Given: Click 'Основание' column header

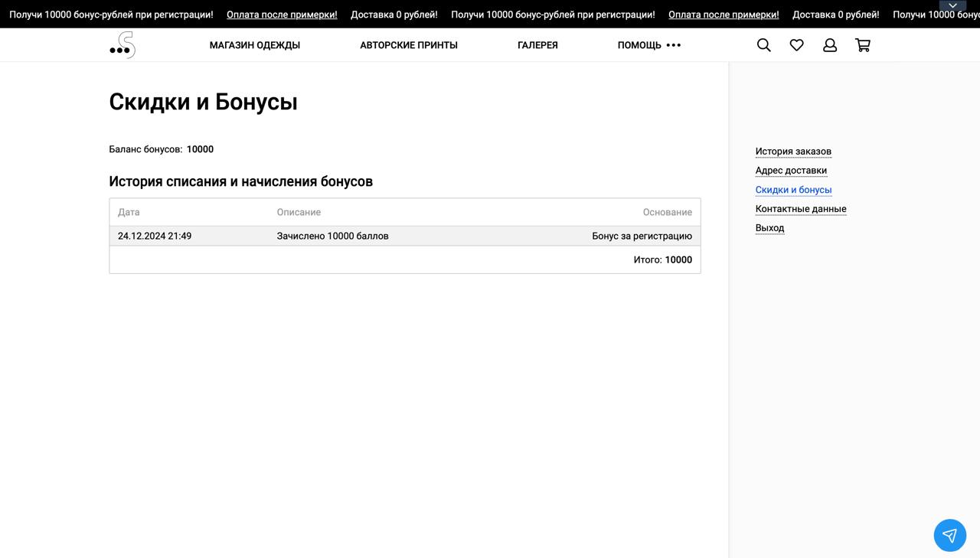Looking at the screenshot, I should (x=668, y=212).
